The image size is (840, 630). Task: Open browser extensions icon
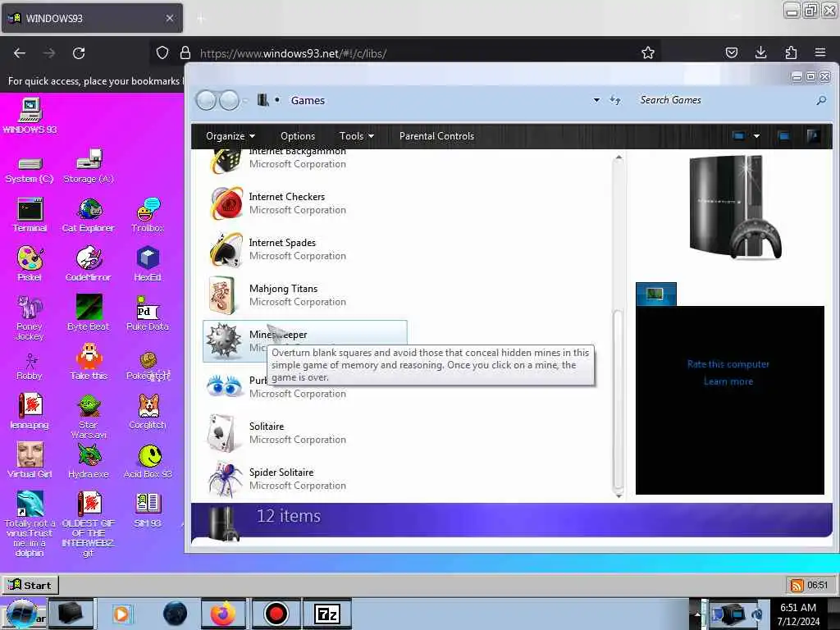(791, 52)
